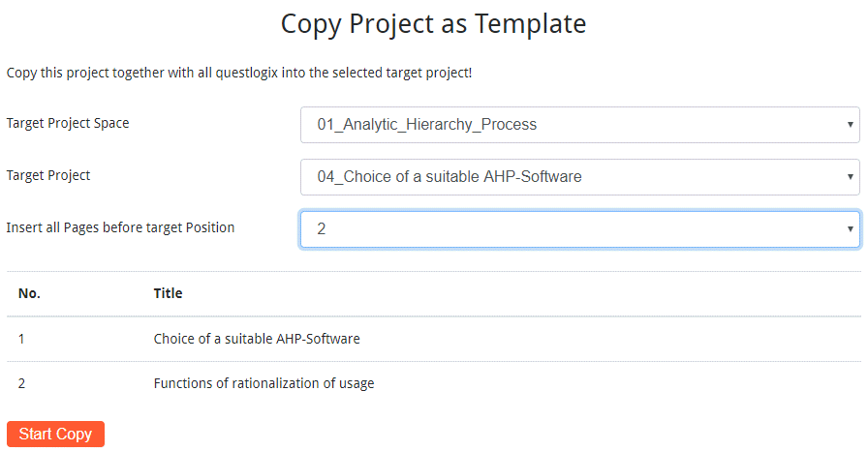This screenshot has height=451, width=868.
Task: Open the target Position dropdown showing 2
Action: point(579,229)
